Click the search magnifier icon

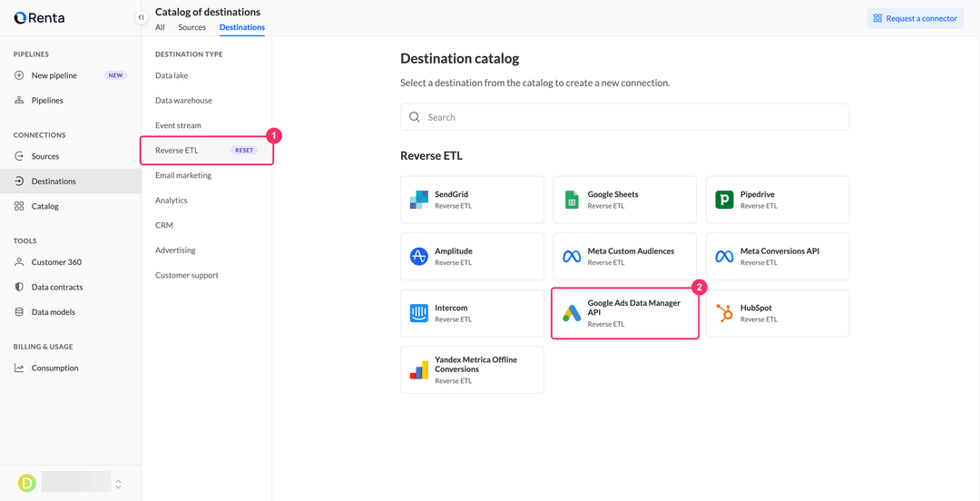pyautogui.click(x=414, y=117)
